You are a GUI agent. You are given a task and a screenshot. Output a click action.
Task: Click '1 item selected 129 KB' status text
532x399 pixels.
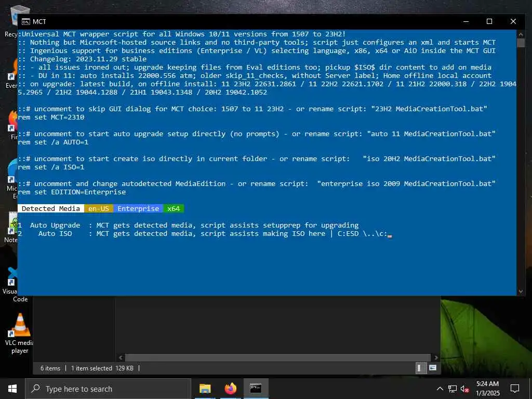click(102, 368)
